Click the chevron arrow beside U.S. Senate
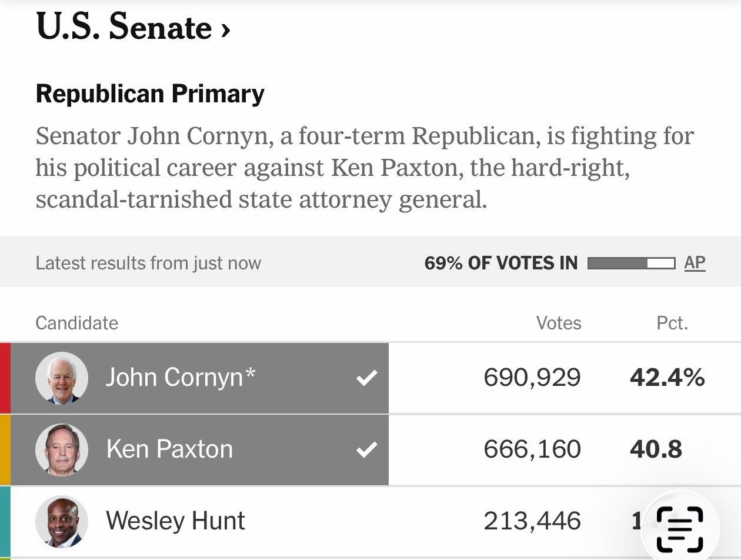This screenshot has width=741, height=560. click(x=225, y=31)
